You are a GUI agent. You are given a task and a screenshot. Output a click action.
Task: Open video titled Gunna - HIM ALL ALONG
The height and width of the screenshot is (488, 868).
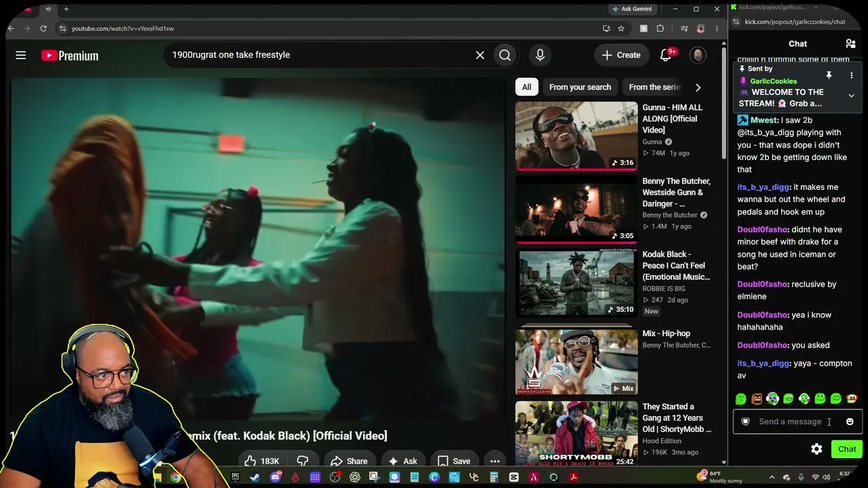[x=672, y=119]
